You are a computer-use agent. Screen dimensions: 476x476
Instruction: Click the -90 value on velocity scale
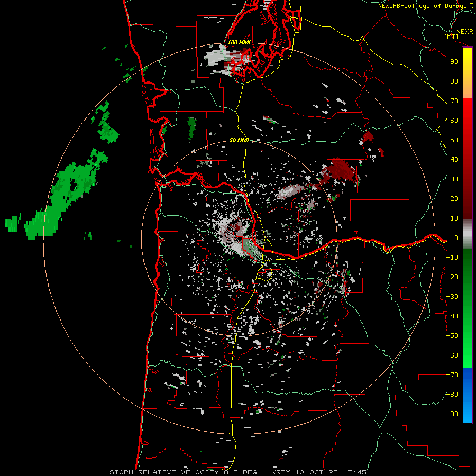(452, 414)
